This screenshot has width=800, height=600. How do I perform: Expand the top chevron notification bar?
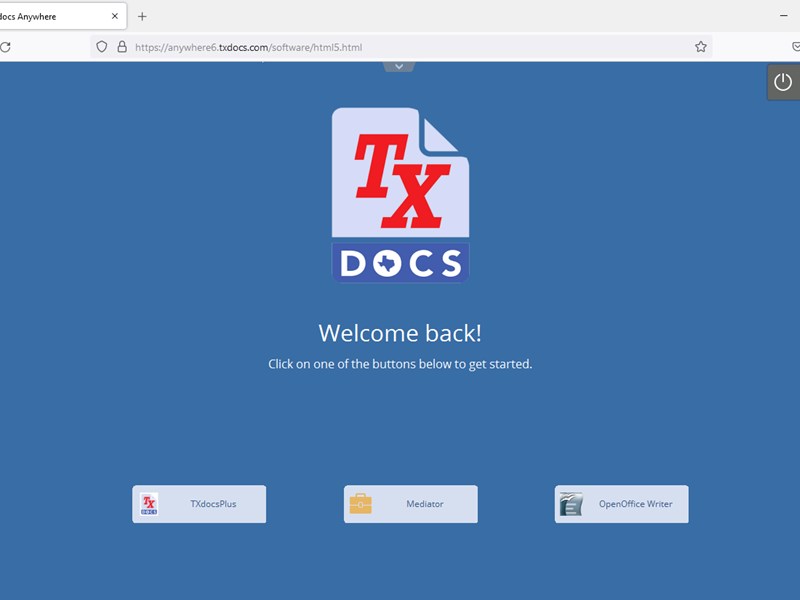pyautogui.click(x=399, y=65)
